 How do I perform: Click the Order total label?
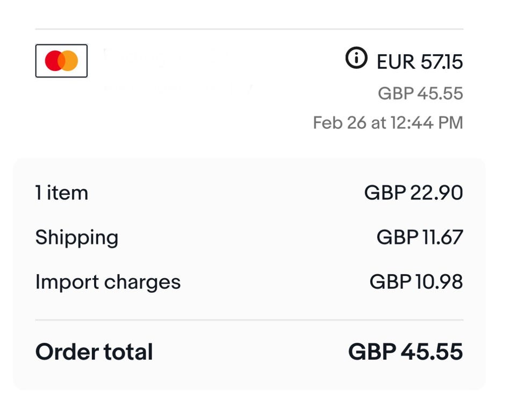tap(94, 352)
